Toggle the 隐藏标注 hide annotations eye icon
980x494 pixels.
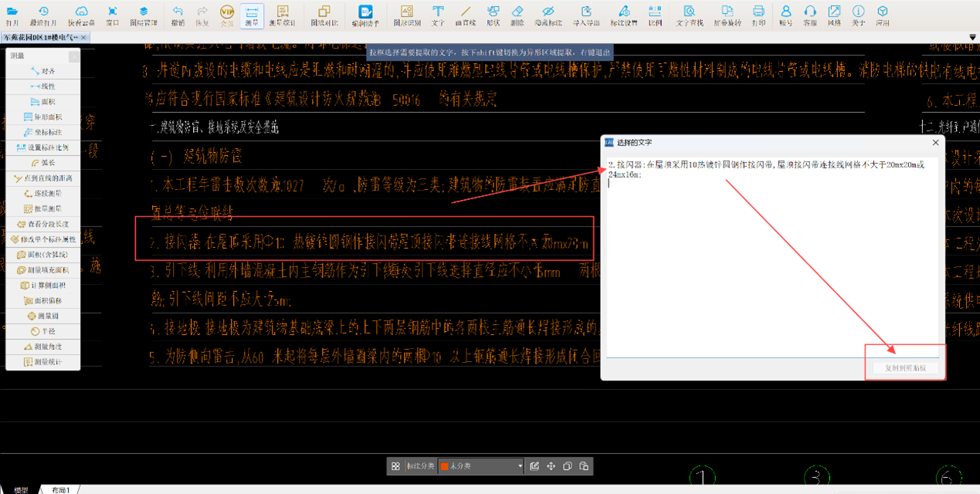[x=548, y=15]
